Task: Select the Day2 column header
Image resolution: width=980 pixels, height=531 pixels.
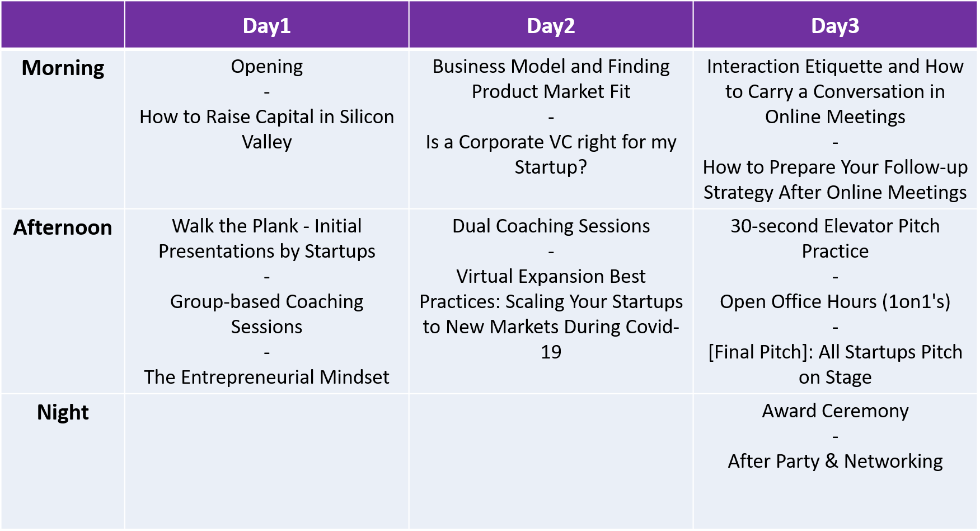Action: [551, 26]
